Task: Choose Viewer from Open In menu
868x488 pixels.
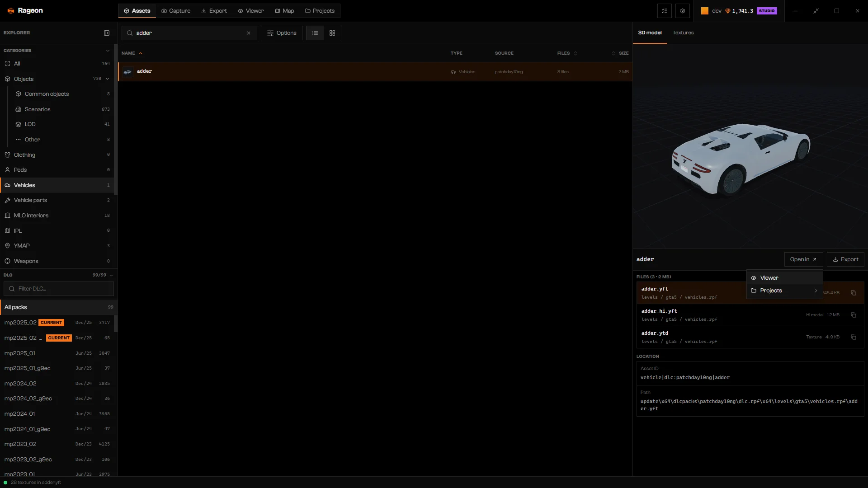Action: coord(784,278)
